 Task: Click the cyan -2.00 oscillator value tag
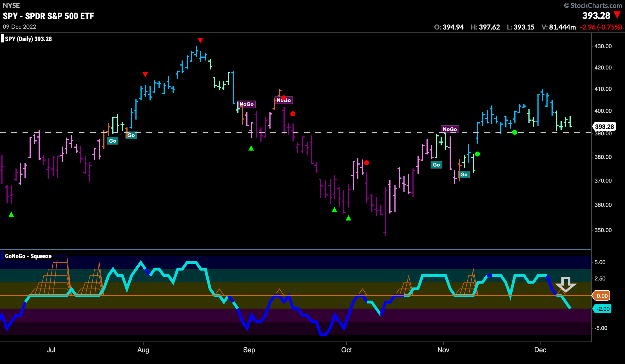tap(601, 309)
